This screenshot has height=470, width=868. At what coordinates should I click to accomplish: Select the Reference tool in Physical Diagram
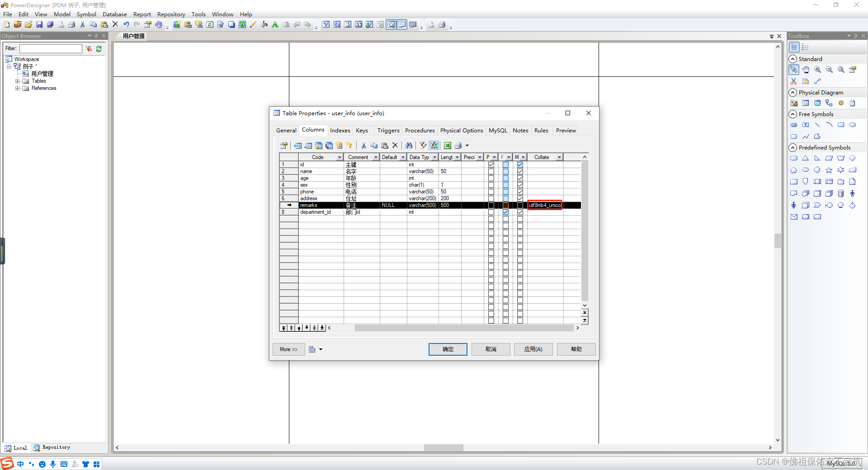pos(829,103)
